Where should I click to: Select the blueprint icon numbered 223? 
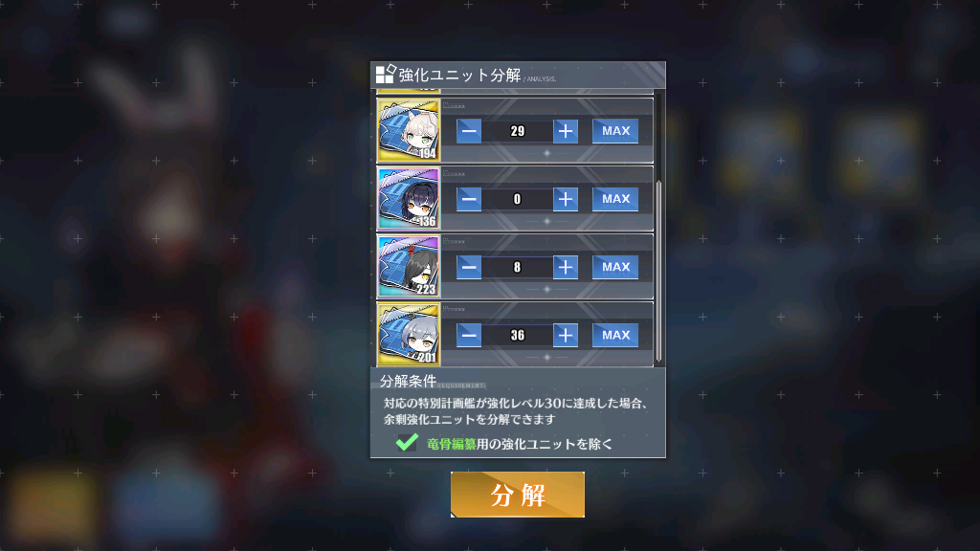point(409,267)
